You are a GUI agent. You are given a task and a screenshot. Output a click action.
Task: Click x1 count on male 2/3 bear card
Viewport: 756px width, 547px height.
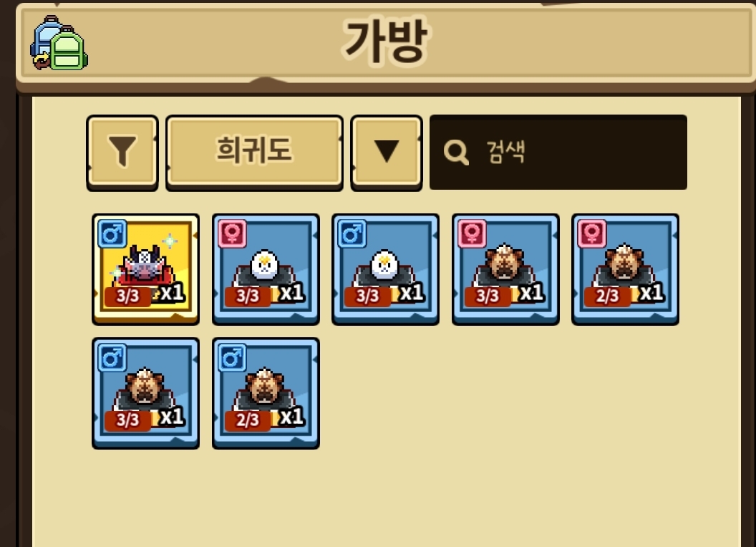pos(291,417)
